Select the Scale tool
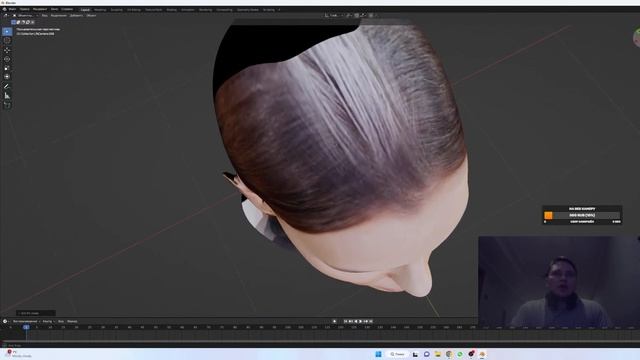 click(7, 68)
